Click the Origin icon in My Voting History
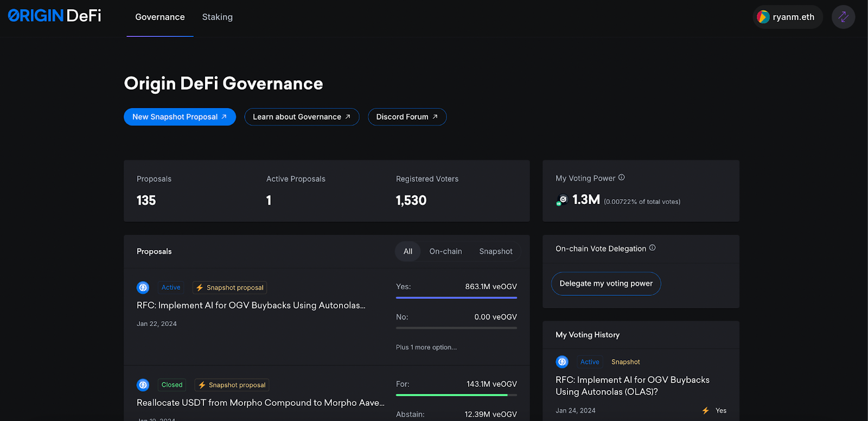The width and height of the screenshot is (868, 421). pyautogui.click(x=562, y=362)
